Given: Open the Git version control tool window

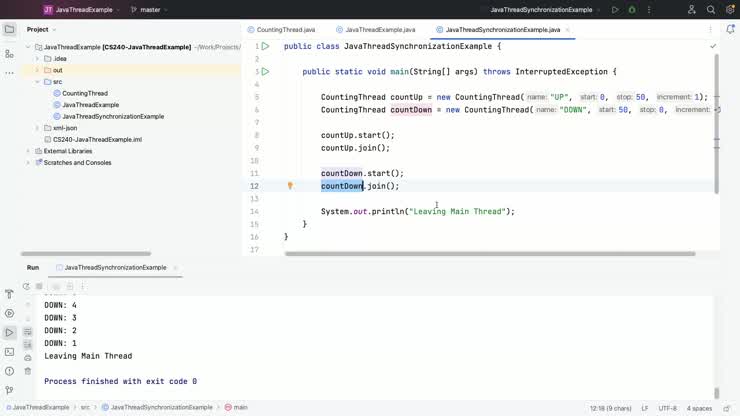Looking at the screenshot, I should coord(9,391).
